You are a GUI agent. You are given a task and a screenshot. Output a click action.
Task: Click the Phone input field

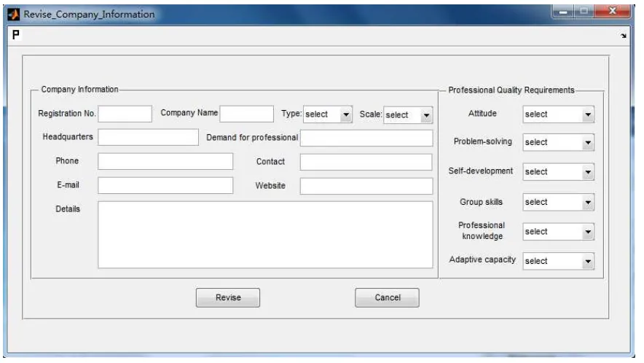click(165, 162)
